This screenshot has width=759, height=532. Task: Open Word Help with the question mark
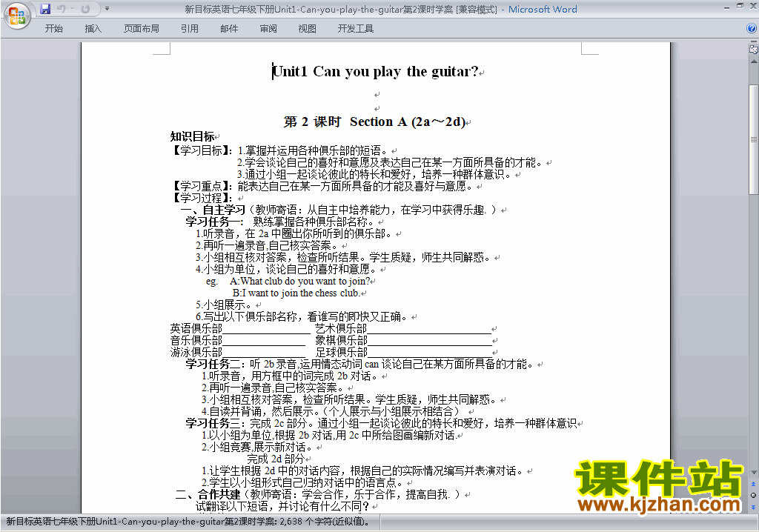(x=752, y=29)
